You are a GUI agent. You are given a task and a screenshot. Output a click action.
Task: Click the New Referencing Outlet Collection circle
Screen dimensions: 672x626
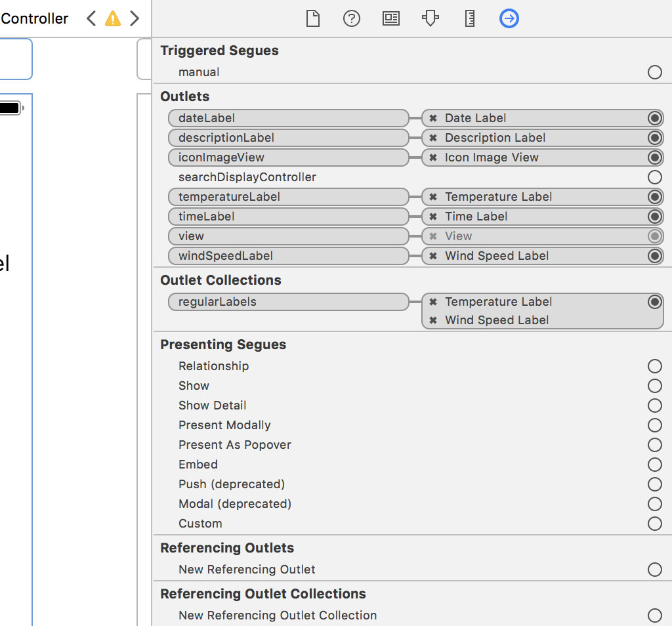point(654,616)
